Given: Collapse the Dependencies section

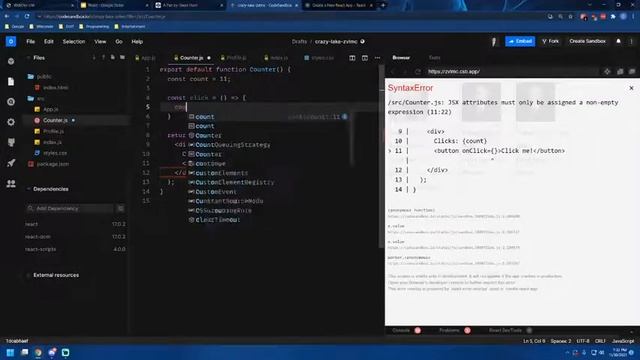Looking at the screenshot, I should point(47,189).
